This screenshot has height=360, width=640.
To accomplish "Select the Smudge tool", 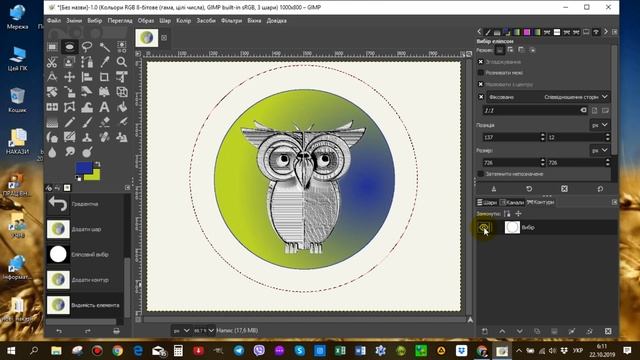I will tap(69, 153).
